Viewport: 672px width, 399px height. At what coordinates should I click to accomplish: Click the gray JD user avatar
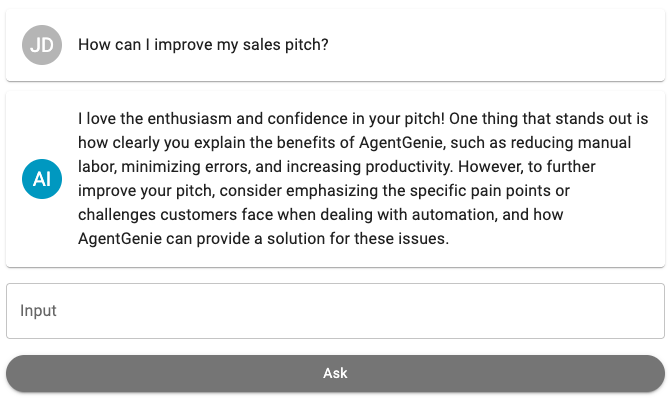[x=42, y=45]
